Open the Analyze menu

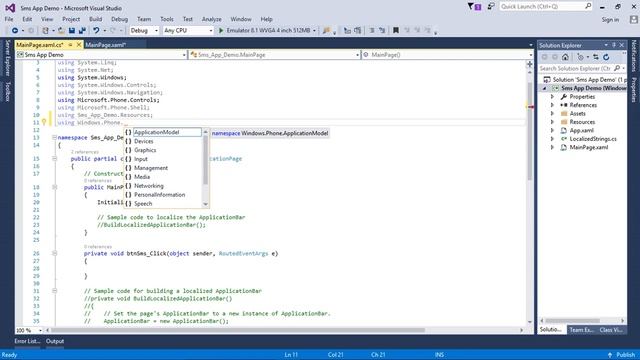pos(211,19)
